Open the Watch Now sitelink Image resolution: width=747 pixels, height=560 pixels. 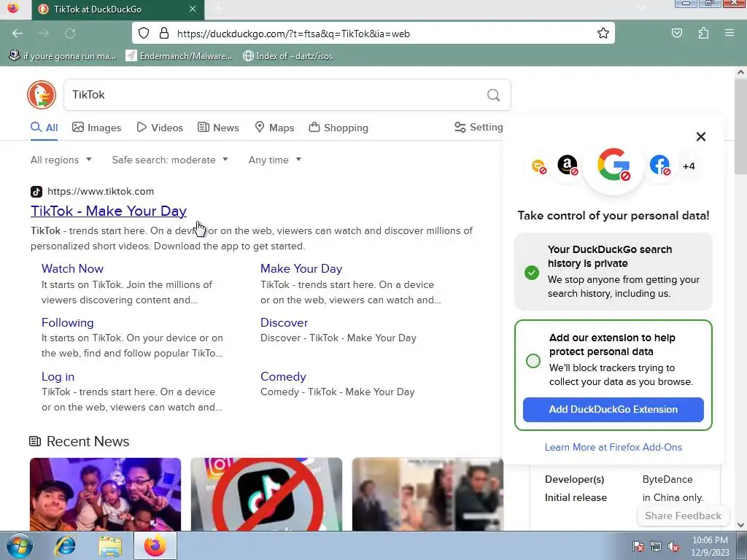pyautogui.click(x=72, y=268)
